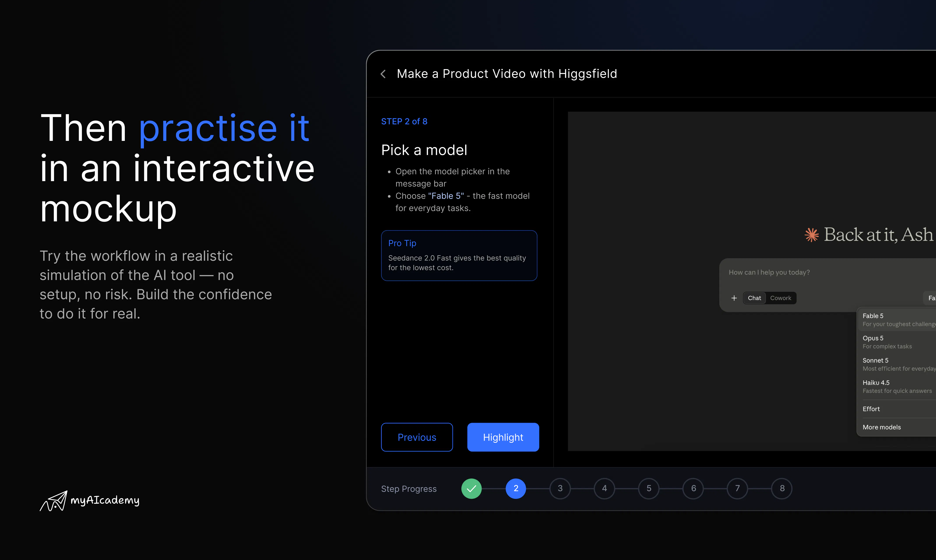Click the "Step Progress" label
The image size is (936, 560).
[x=409, y=489]
